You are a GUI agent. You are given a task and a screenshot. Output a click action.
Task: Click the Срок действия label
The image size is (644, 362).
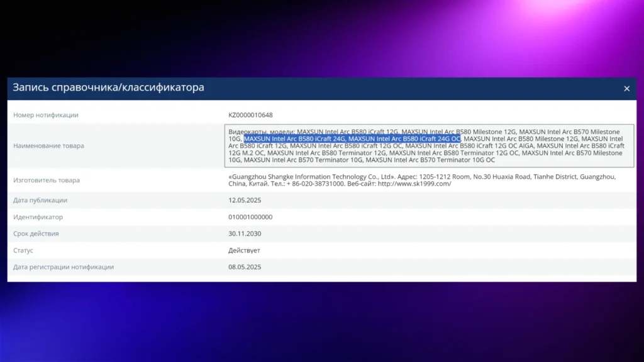36,233
